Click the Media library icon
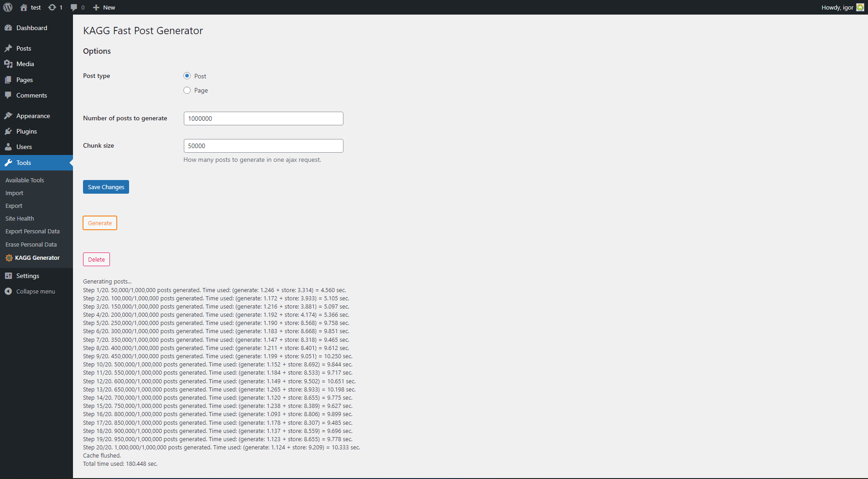The width and height of the screenshot is (868, 479). tap(8, 64)
